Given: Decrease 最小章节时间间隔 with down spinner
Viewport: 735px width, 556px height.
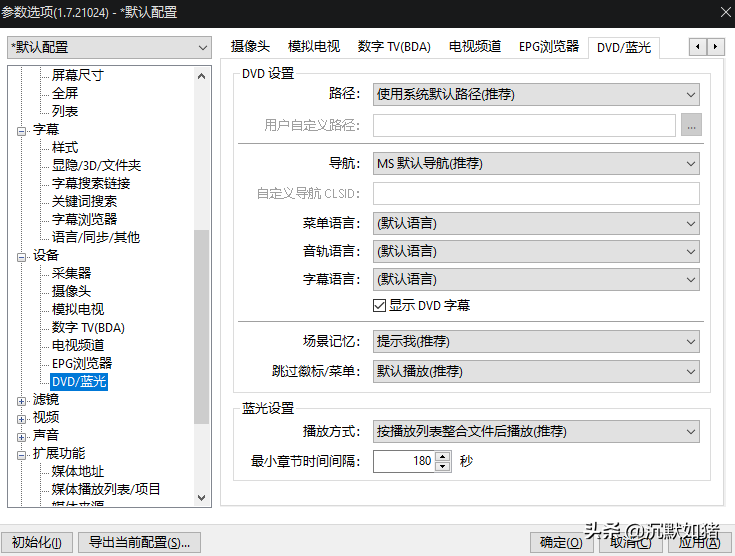Looking at the screenshot, I should click(443, 467).
